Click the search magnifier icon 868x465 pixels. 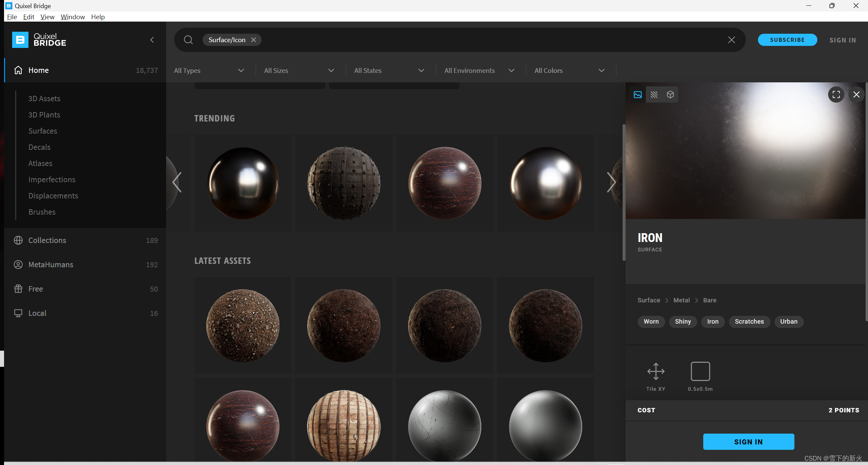[x=188, y=40]
